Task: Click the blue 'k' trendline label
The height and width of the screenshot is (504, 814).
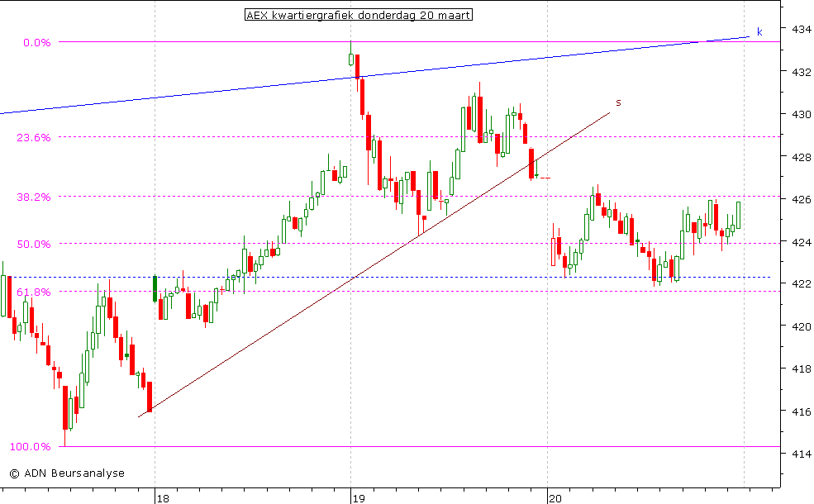Action: (x=759, y=31)
